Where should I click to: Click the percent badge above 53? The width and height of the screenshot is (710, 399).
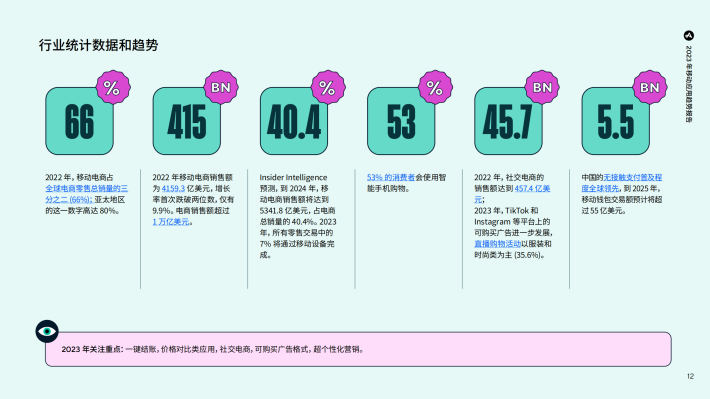pyautogui.click(x=435, y=87)
